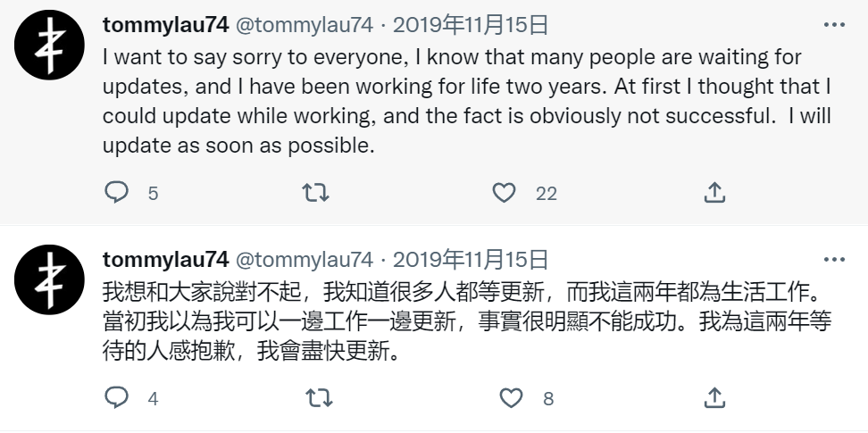The width and height of the screenshot is (868, 433).
Task: Open more options on the English tweet
Action: click(834, 26)
